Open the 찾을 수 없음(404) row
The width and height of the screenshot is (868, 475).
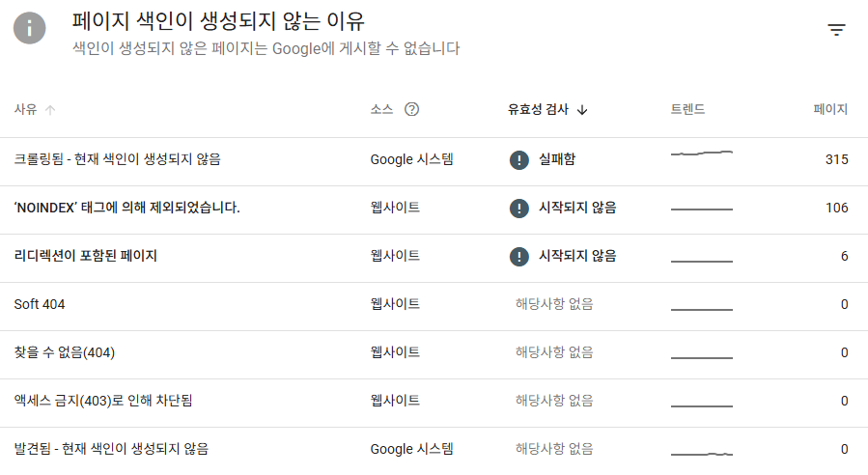(x=65, y=352)
